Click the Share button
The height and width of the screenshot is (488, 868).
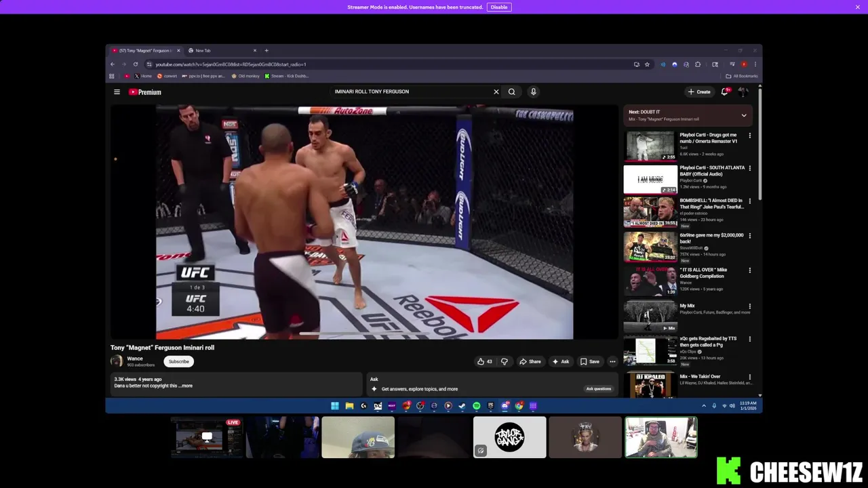530,361
